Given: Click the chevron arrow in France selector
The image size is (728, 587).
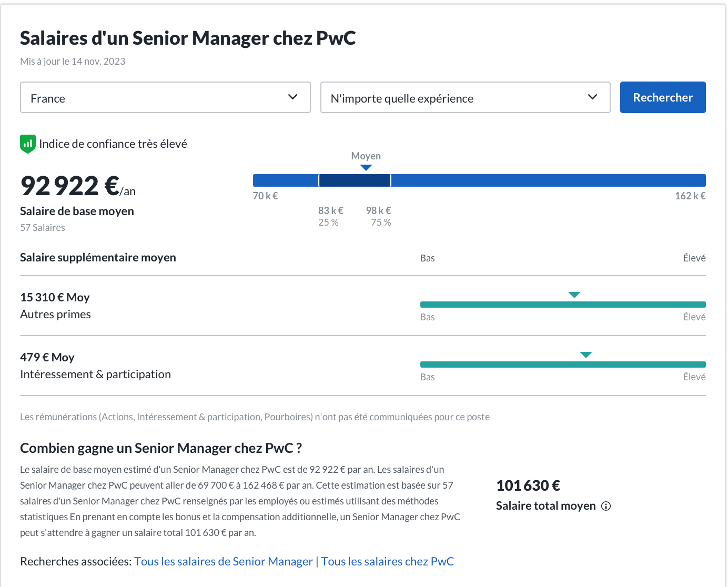Looking at the screenshot, I should tap(293, 97).
